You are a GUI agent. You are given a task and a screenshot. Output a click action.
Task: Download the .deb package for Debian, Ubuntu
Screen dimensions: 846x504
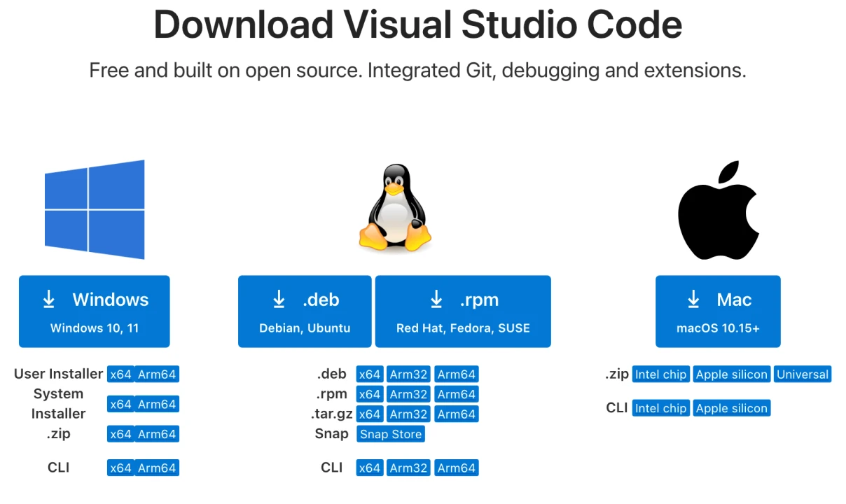pyautogui.click(x=305, y=311)
